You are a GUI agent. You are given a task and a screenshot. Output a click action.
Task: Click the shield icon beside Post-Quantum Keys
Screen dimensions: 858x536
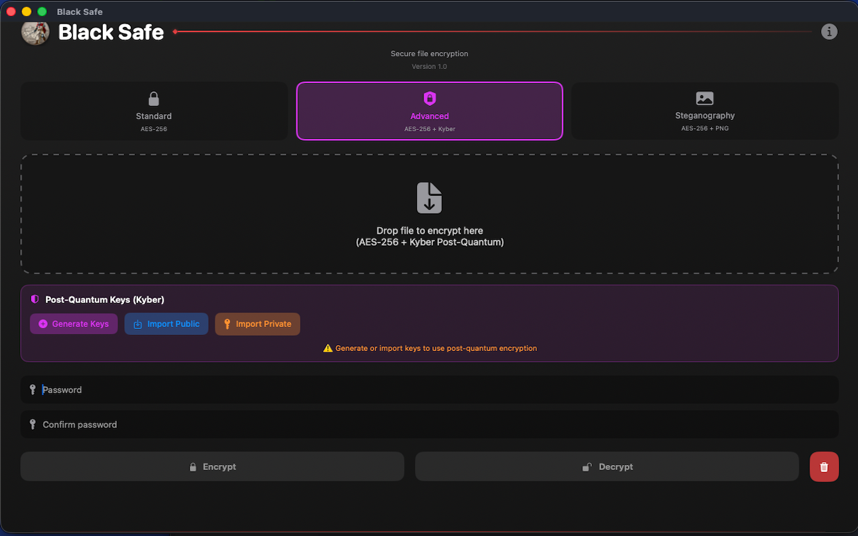click(35, 299)
